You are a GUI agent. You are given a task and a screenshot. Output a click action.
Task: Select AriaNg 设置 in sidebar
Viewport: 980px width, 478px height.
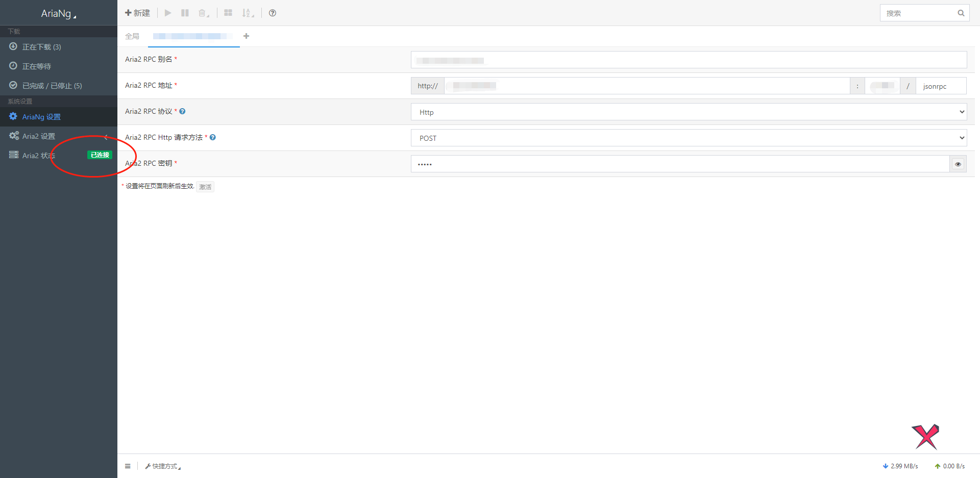click(59, 116)
